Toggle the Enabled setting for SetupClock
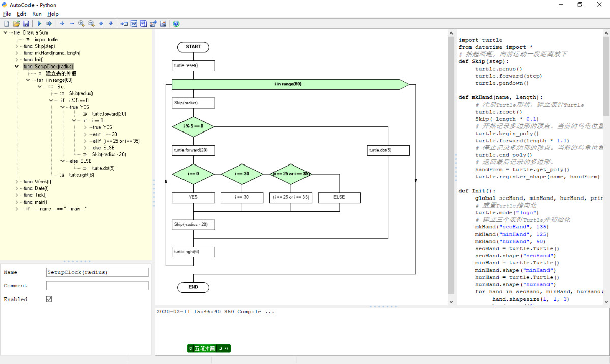This screenshot has height=364, width=610. tap(49, 299)
